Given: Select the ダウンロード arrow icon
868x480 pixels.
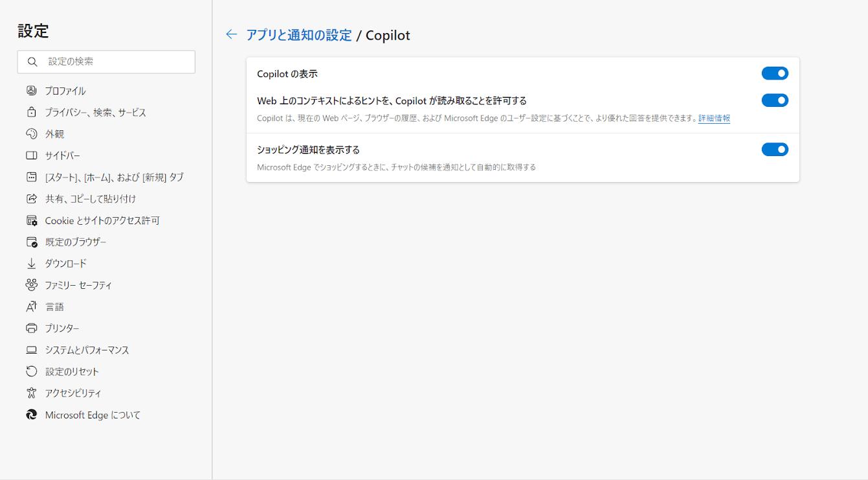Looking at the screenshot, I should (x=32, y=263).
